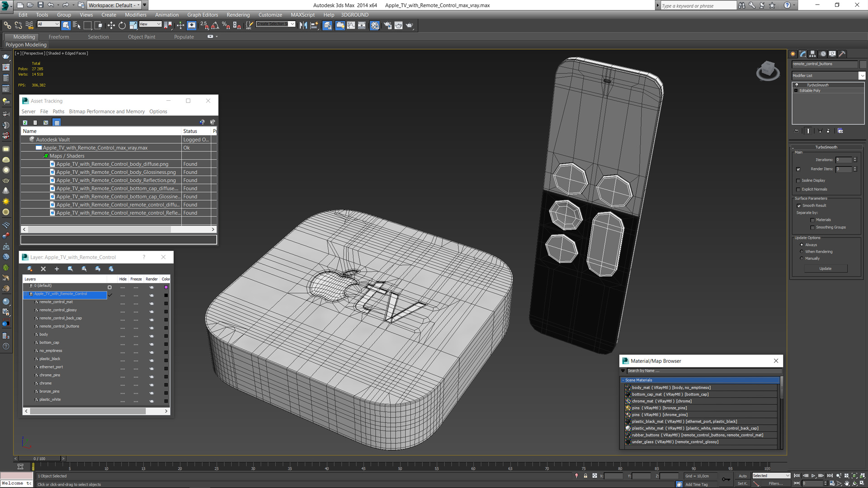
Task: Open the Graph Editors menu
Action: [203, 15]
